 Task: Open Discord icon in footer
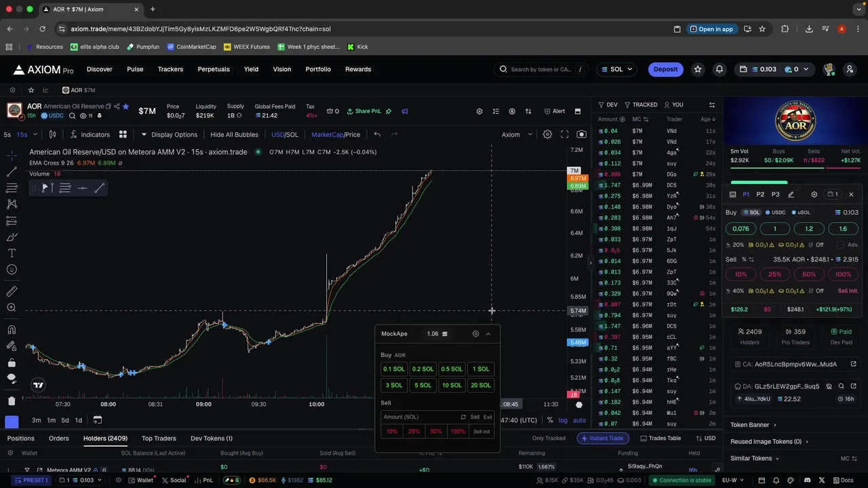click(x=807, y=481)
